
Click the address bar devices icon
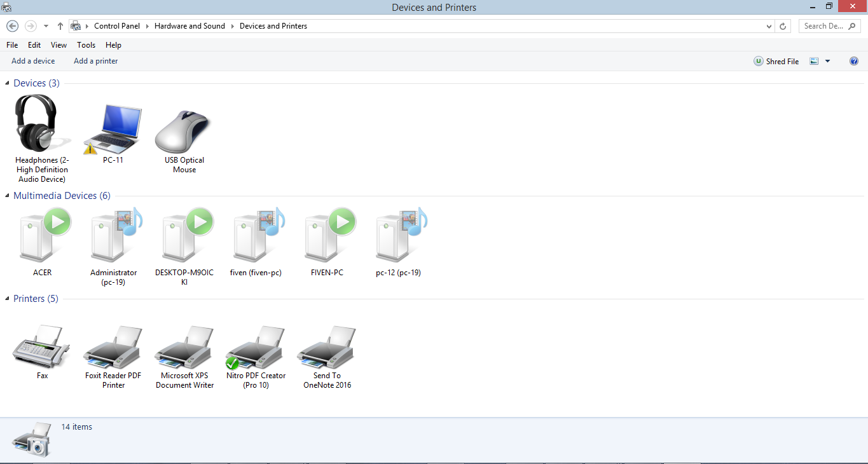click(x=76, y=26)
